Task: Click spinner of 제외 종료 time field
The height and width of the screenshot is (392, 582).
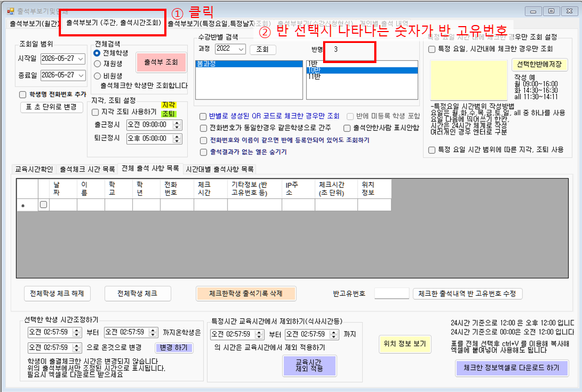Action: pos(334,334)
